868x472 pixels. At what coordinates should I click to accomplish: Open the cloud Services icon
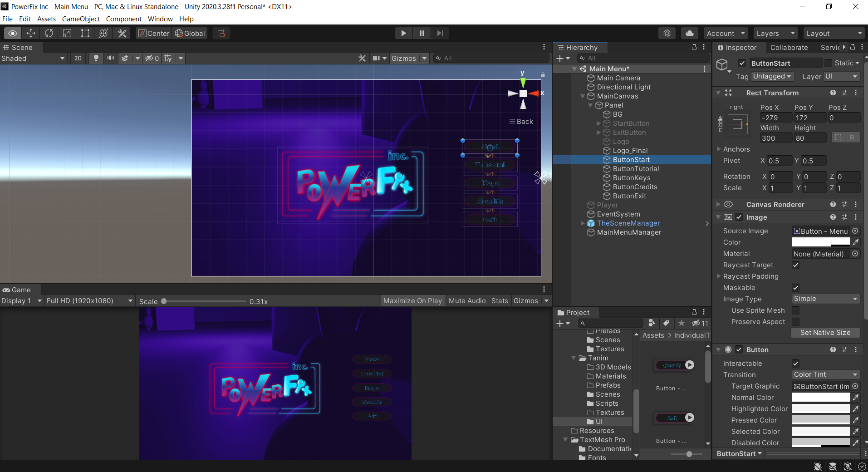pos(690,33)
